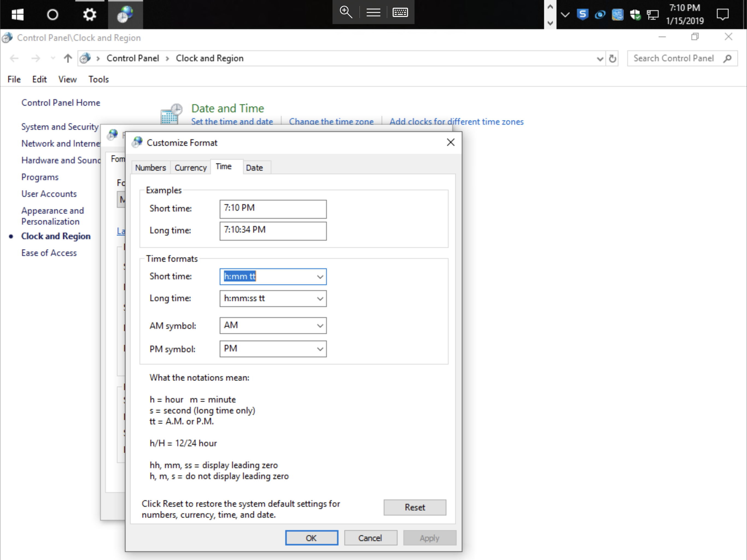
Task: Expand the Long time format dropdown
Action: click(x=319, y=298)
